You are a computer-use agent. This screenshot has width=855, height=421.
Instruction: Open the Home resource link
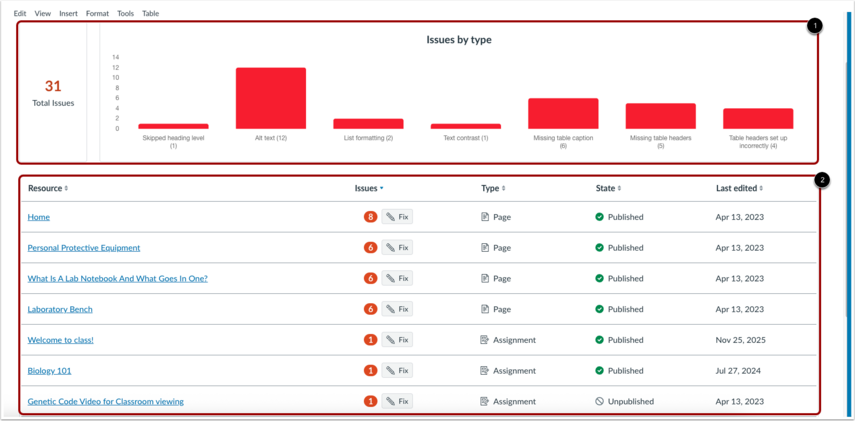tap(39, 217)
